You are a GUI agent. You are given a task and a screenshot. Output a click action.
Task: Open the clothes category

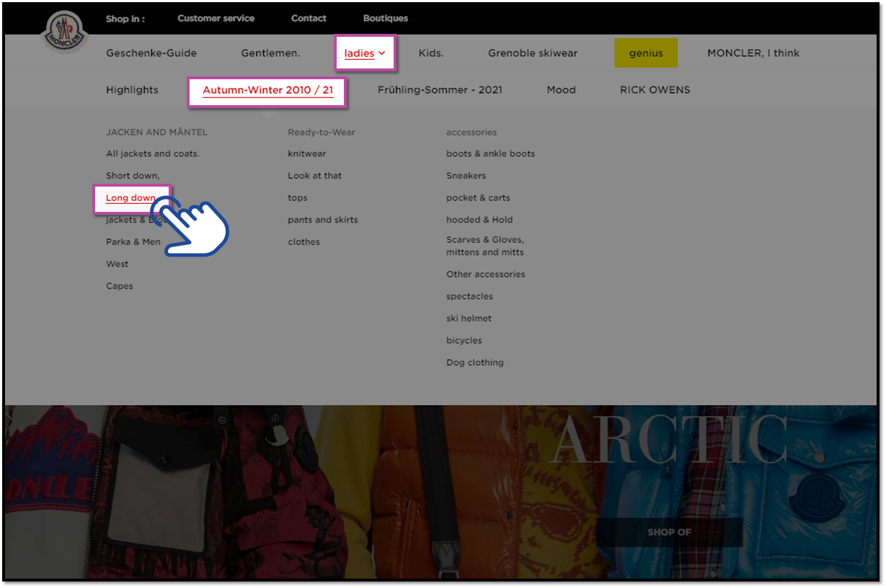[x=304, y=242]
